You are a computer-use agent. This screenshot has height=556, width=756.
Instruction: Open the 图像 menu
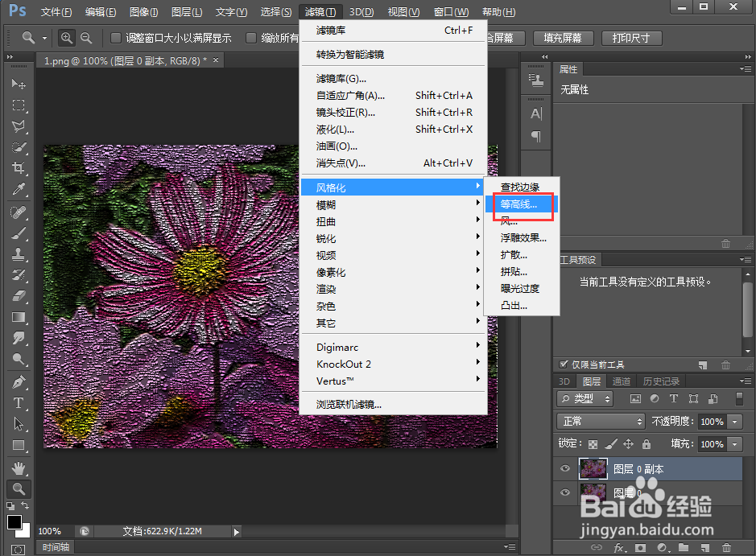point(143,11)
